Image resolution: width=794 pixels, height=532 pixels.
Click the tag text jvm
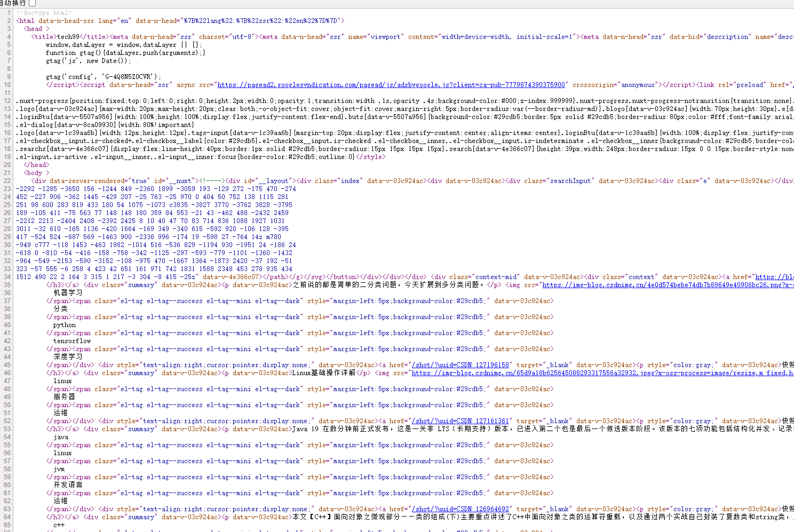click(x=59, y=469)
